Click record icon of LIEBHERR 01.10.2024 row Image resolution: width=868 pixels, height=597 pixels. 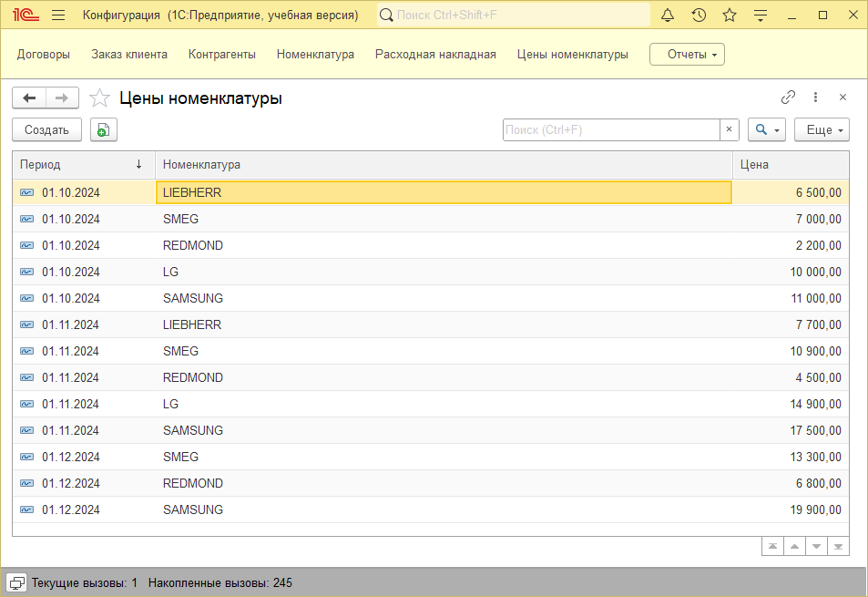click(x=26, y=192)
